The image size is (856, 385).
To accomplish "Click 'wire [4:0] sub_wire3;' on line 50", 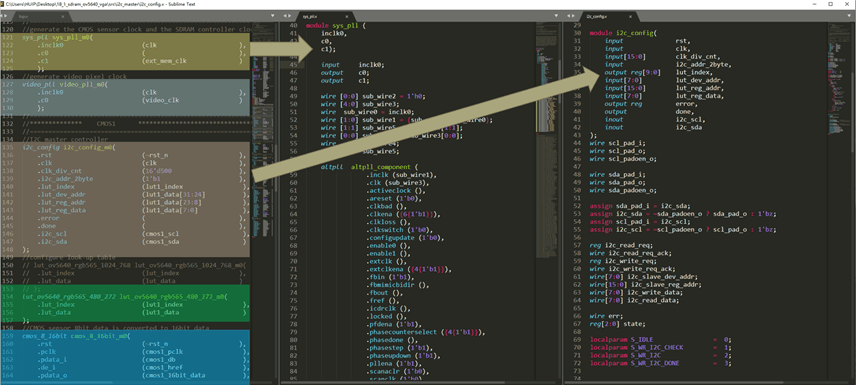I will [x=360, y=104].
